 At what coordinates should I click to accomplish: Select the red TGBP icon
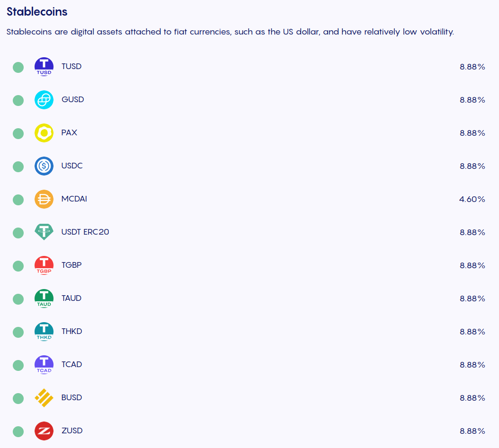(44, 265)
